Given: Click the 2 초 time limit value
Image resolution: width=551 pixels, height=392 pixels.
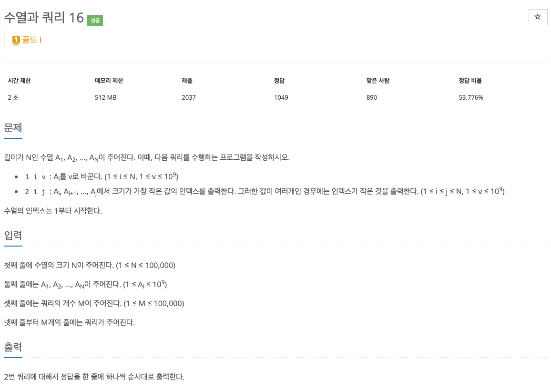Looking at the screenshot, I should click(x=12, y=97).
